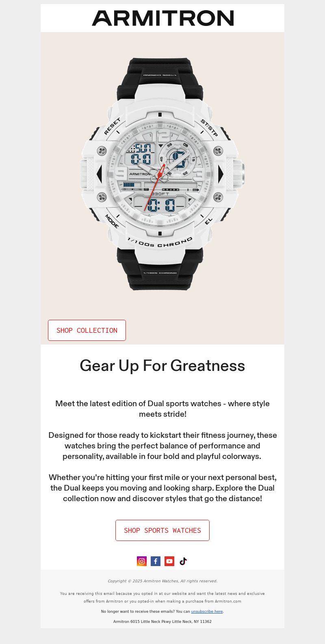The width and height of the screenshot is (325, 644).
Task: Click the SHOP COLLECTION button
Action: [x=87, y=330]
